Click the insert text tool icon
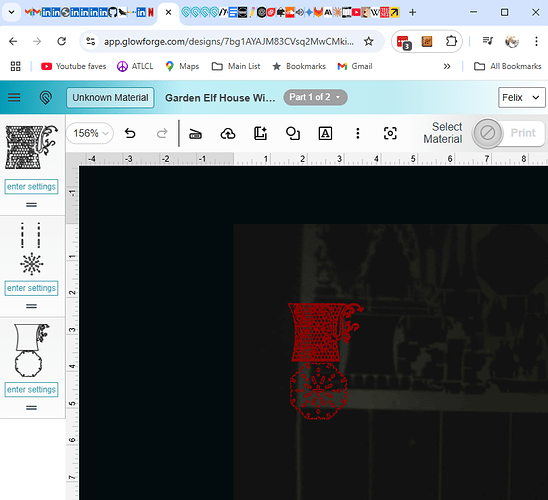 325,133
